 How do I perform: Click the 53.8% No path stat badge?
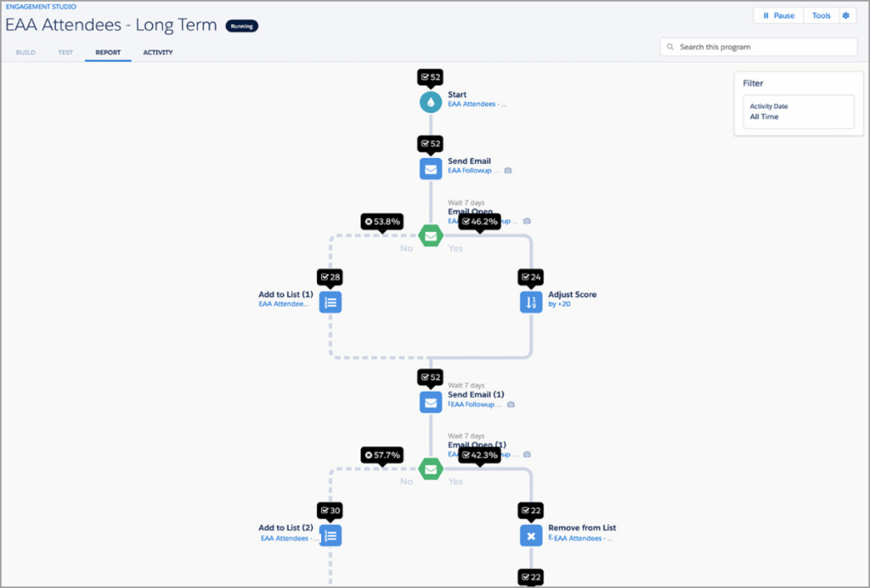pos(381,222)
